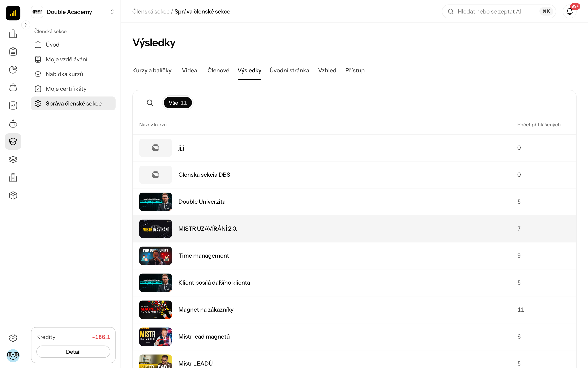
Task: Click the jjjj placeholder thumbnail
Action: pos(156,148)
